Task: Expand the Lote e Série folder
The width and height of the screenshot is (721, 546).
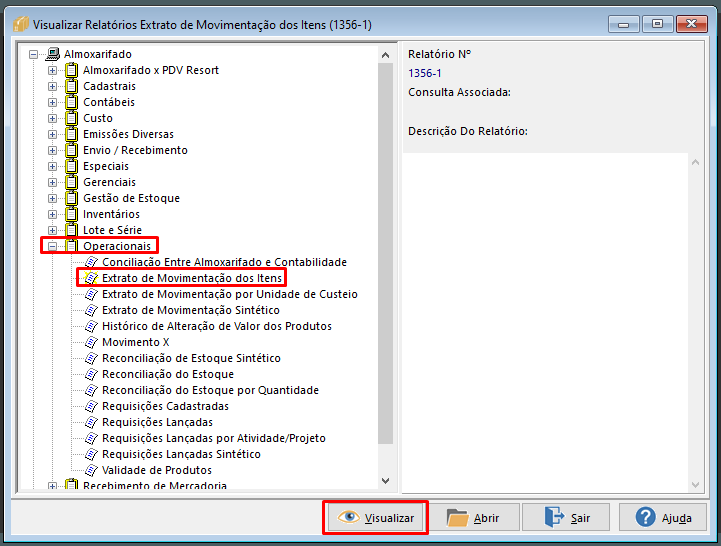Action: tap(52, 230)
